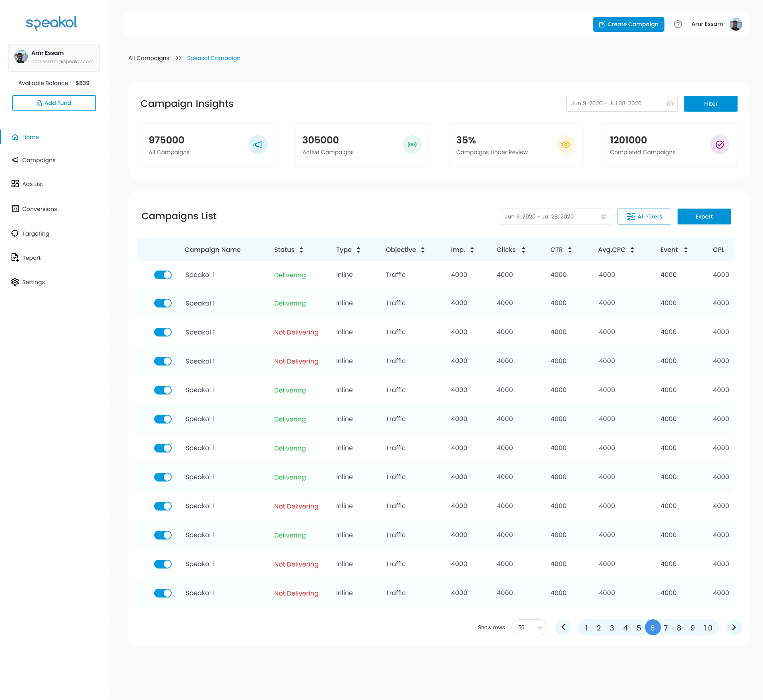763x700 pixels.
Task: Open Ads List in sidebar
Action: tap(27, 184)
